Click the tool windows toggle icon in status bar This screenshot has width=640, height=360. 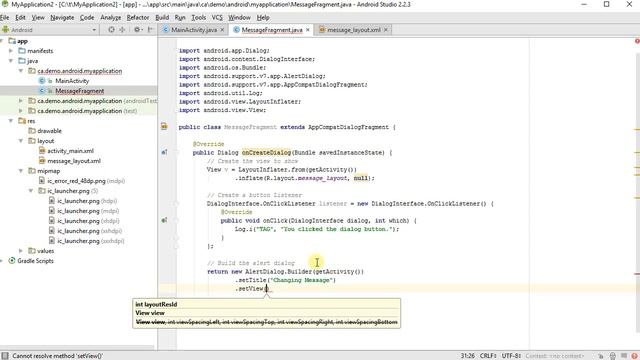(x=5, y=356)
